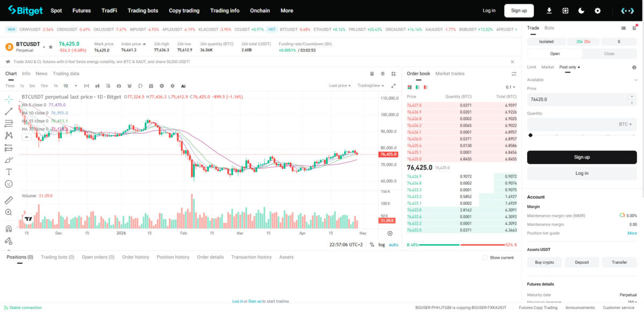Select Open position mode
Screen dimensions: 644x312
click(x=555, y=54)
